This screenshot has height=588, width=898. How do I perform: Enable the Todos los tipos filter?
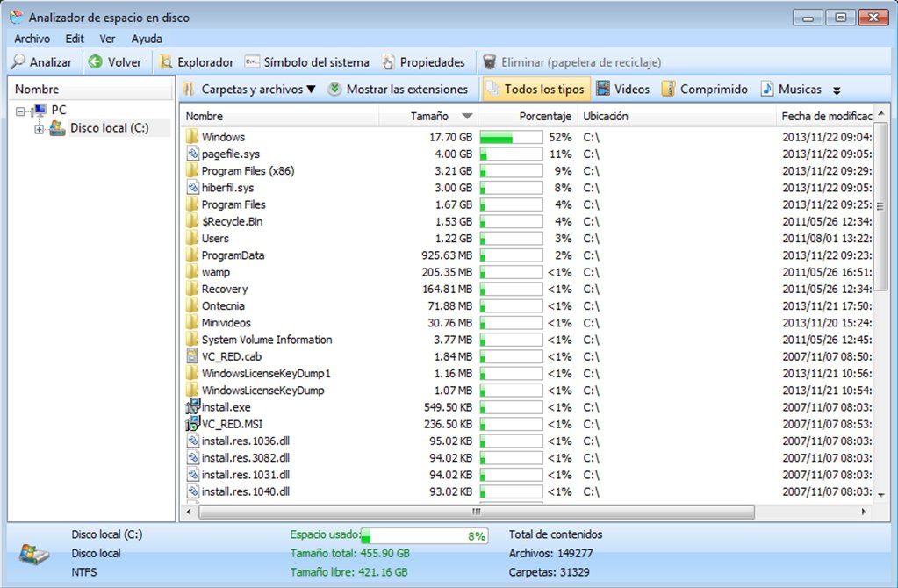pos(536,88)
